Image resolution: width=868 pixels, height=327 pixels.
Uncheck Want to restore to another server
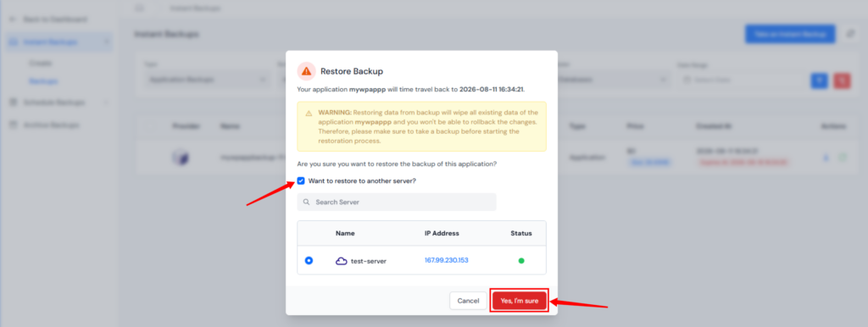[301, 181]
